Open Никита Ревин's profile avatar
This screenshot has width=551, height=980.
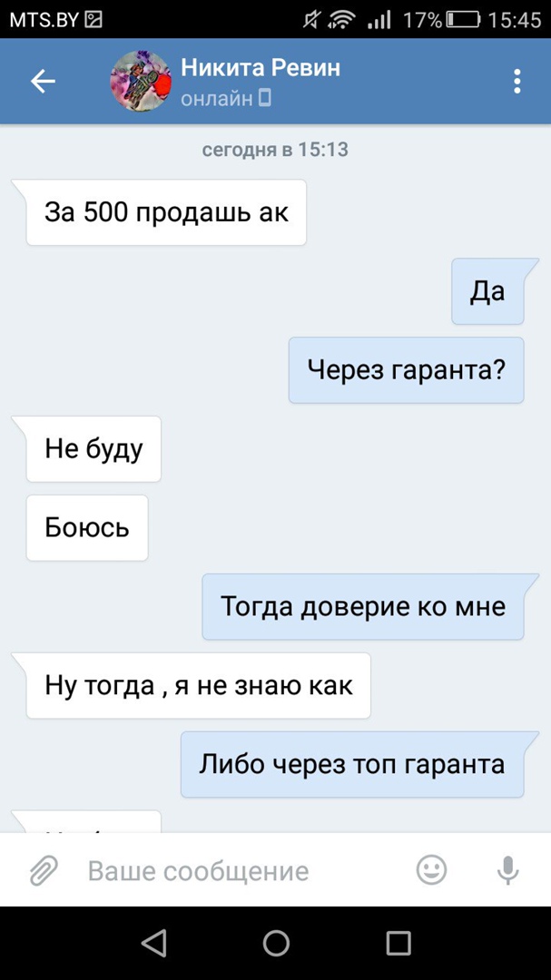tap(141, 82)
